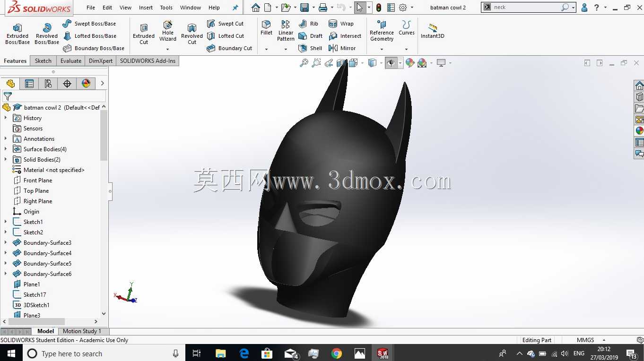Open the MMGS unit system dropdown

click(604, 340)
